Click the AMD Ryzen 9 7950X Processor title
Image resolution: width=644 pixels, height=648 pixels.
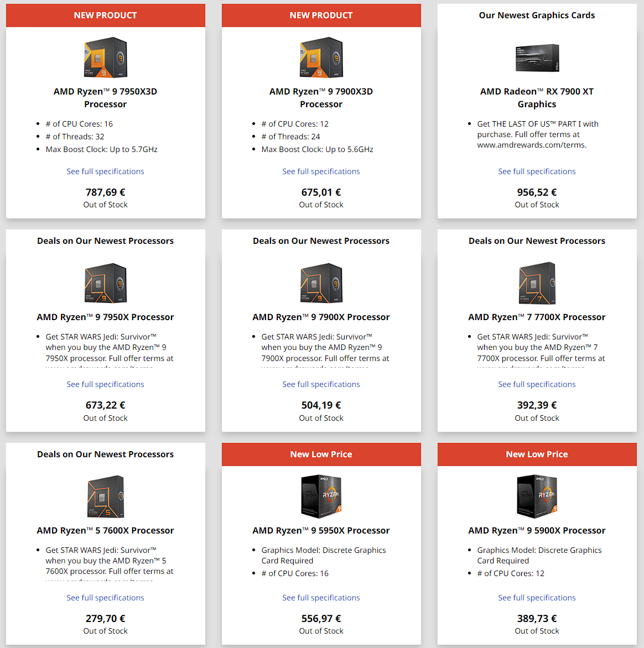pos(106,317)
